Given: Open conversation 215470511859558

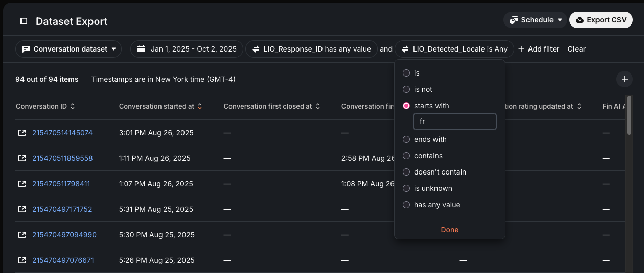Looking at the screenshot, I should click(x=62, y=158).
